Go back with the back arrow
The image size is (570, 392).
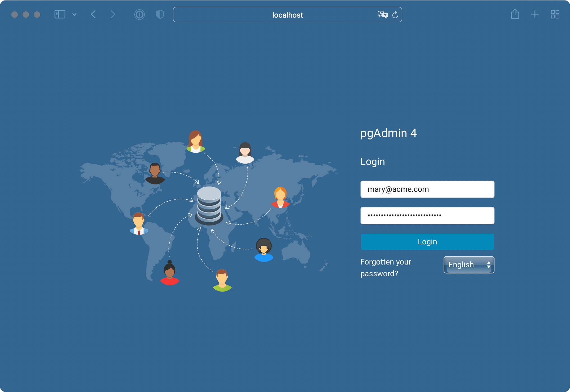pos(93,15)
